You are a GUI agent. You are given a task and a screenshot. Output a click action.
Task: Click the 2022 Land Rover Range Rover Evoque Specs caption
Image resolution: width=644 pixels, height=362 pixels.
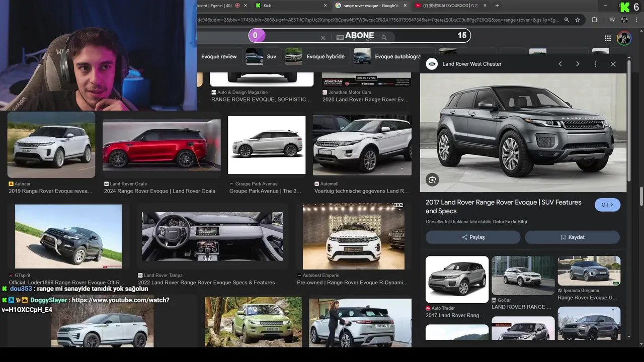pyautogui.click(x=206, y=283)
